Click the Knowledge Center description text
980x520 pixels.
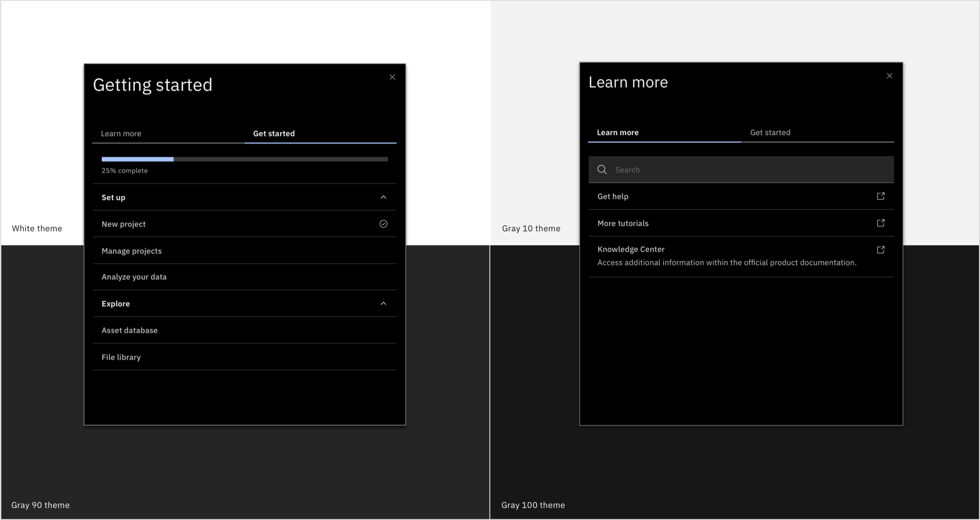click(726, 262)
